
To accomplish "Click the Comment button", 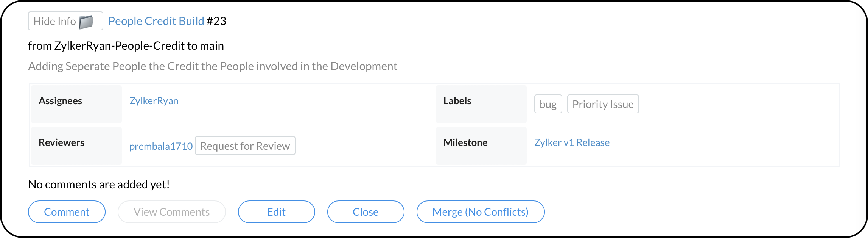I will (x=67, y=212).
